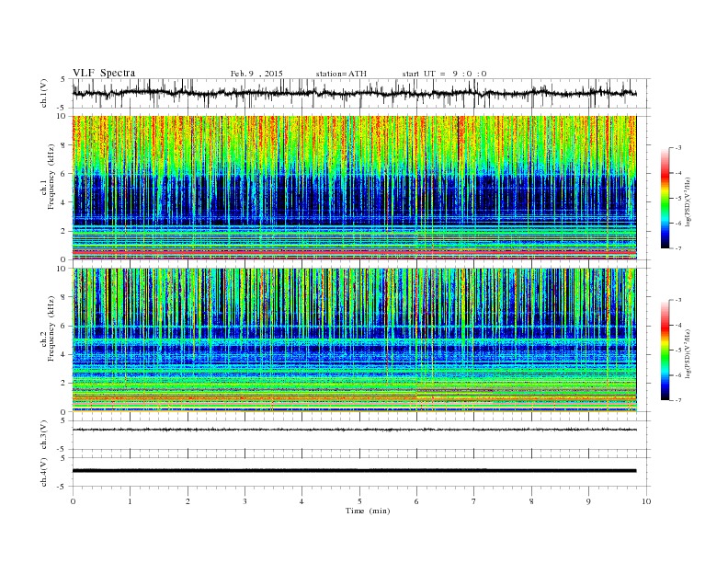Click the x-axis tick label "9"
The height and width of the screenshot is (563, 728).
click(x=588, y=501)
